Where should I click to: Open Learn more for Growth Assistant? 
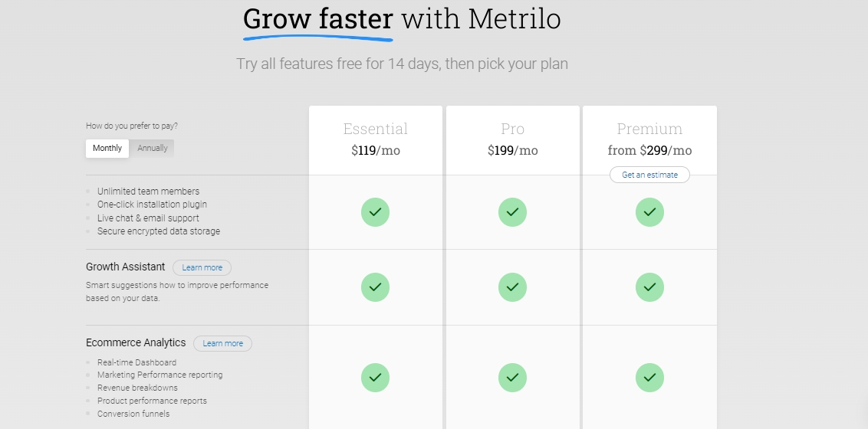point(202,267)
